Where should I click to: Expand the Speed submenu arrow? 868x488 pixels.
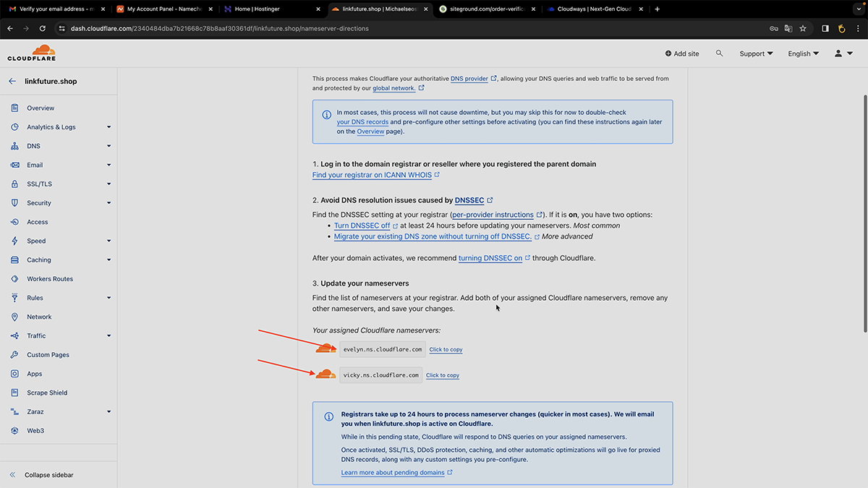click(x=109, y=241)
